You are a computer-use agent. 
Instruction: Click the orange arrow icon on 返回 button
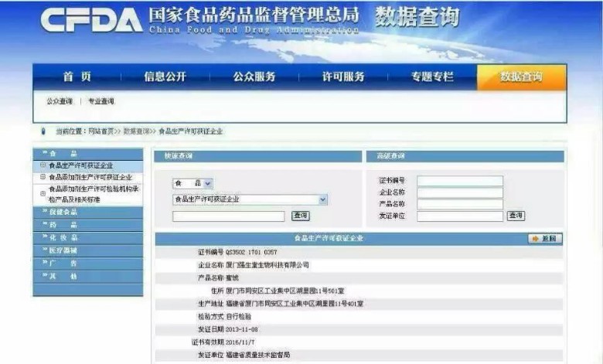pyautogui.click(x=535, y=239)
